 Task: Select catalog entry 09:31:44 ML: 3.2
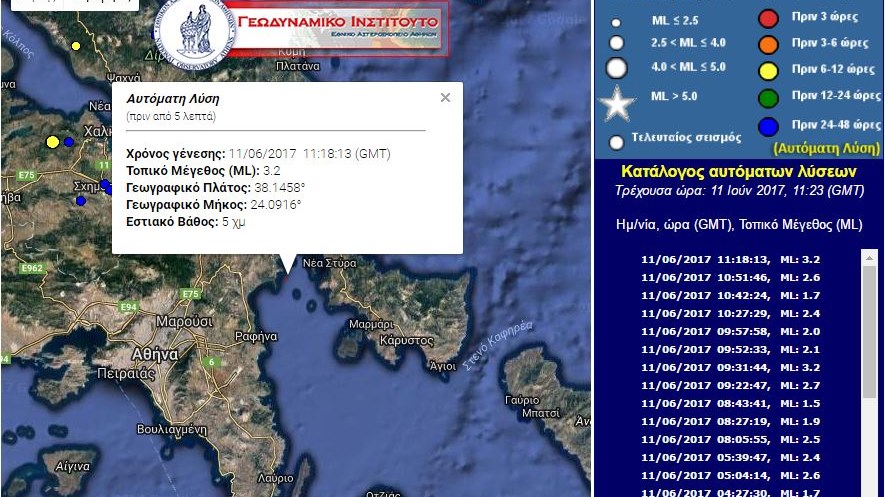730,368
